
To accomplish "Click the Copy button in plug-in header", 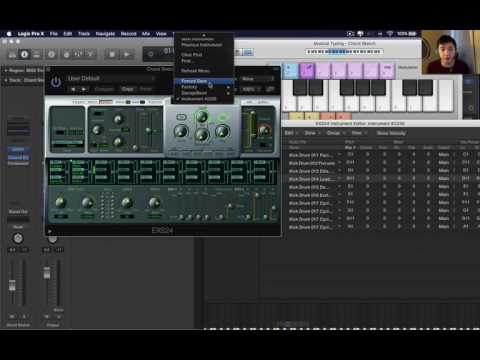I will 127,89.
